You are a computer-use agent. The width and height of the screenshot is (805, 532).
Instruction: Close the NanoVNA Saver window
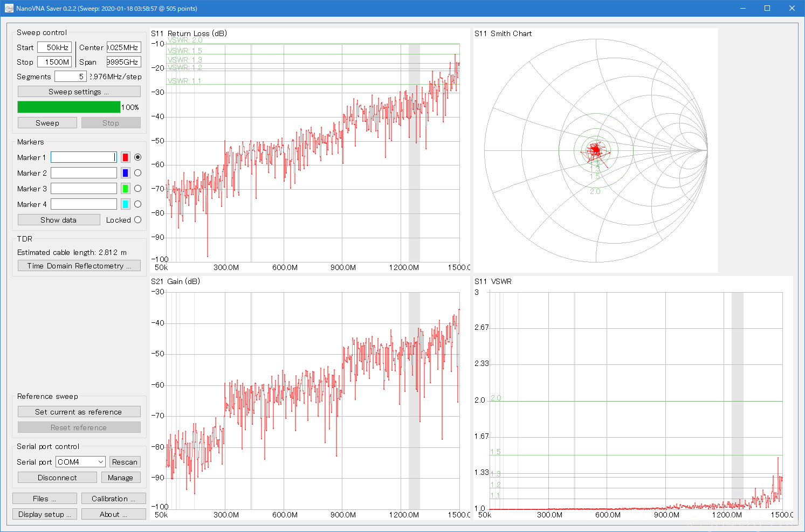point(792,8)
